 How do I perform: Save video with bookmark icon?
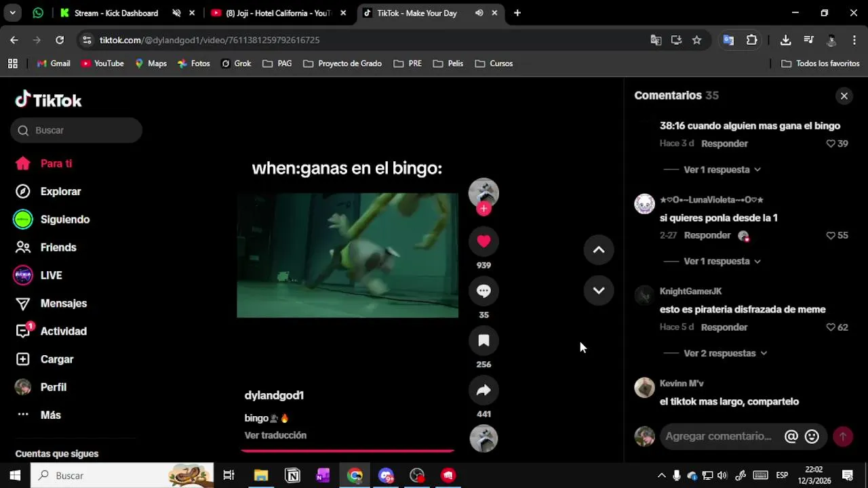(x=484, y=340)
